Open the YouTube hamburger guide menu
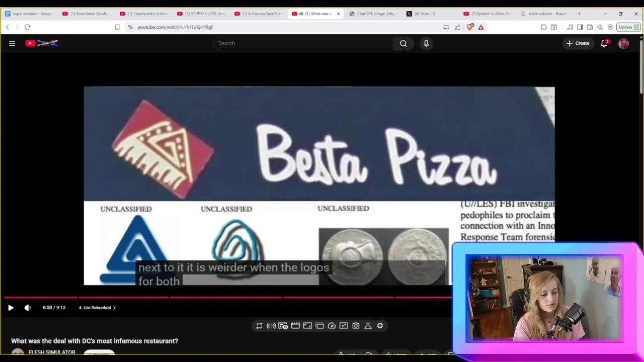The width and height of the screenshot is (644, 362). click(x=12, y=43)
